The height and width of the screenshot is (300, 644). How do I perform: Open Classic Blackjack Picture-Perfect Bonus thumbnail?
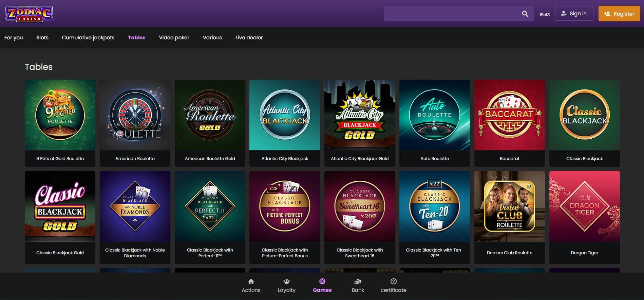pos(285,206)
